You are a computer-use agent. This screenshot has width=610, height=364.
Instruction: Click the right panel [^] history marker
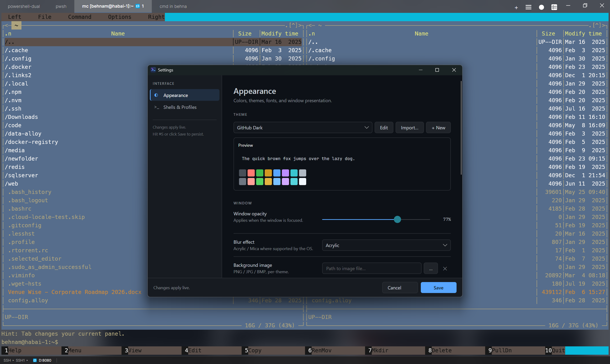(x=597, y=25)
